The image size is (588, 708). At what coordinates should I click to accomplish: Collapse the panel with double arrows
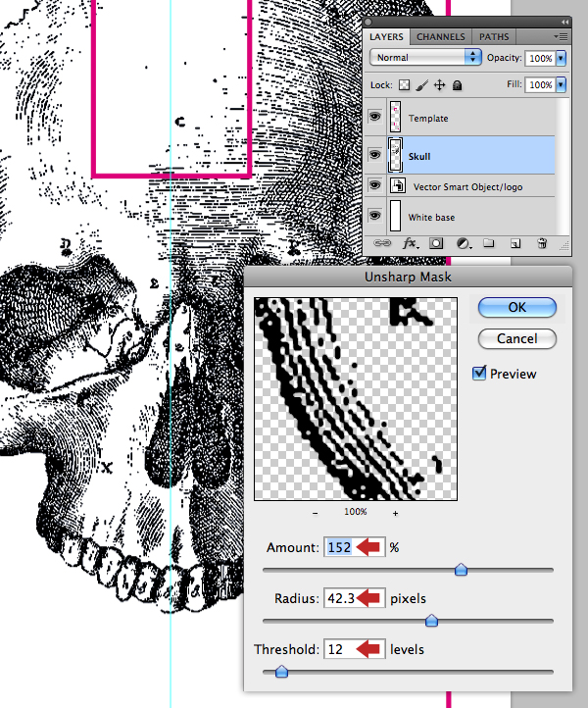click(x=564, y=22)
